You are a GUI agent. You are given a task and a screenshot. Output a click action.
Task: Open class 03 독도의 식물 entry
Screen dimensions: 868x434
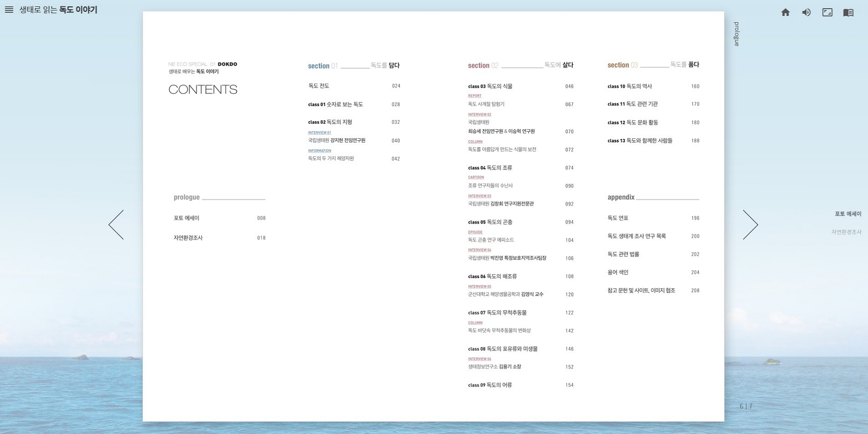click(x=490, y=86)
